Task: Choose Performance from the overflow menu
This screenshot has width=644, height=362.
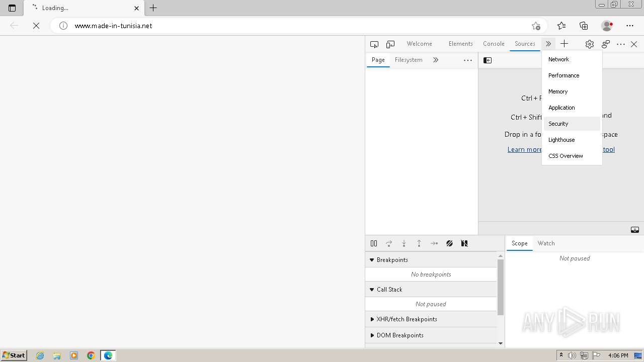Action: coord(572,75)
